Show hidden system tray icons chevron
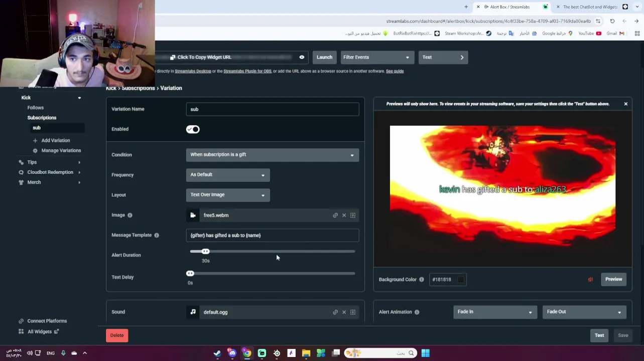 (x=85, y=353)
